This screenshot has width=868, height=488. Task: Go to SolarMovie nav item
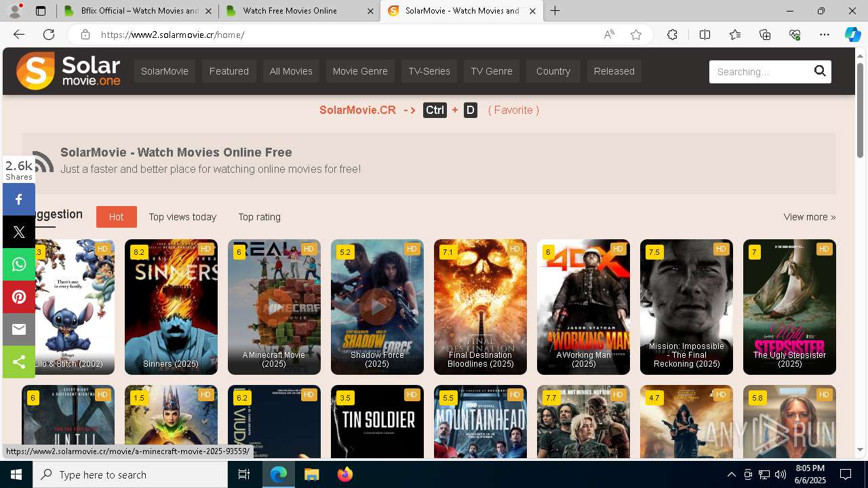pos(165,71)
